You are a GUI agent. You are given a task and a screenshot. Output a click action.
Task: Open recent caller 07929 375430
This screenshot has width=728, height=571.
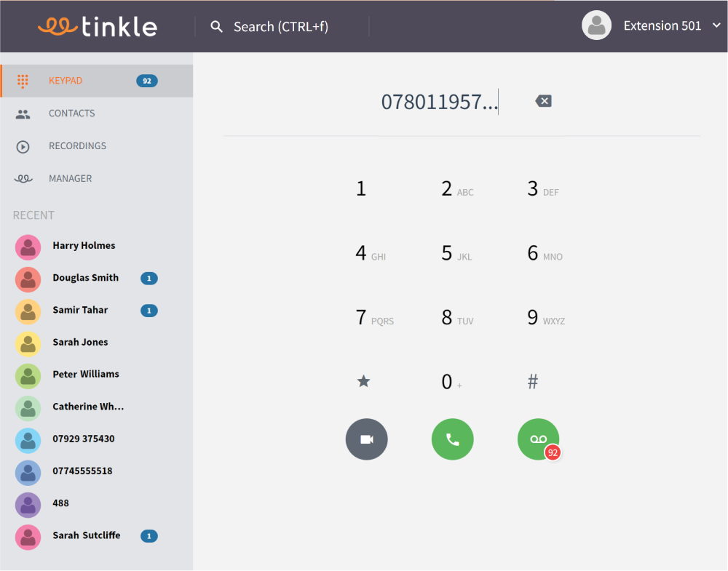[82, 439]
